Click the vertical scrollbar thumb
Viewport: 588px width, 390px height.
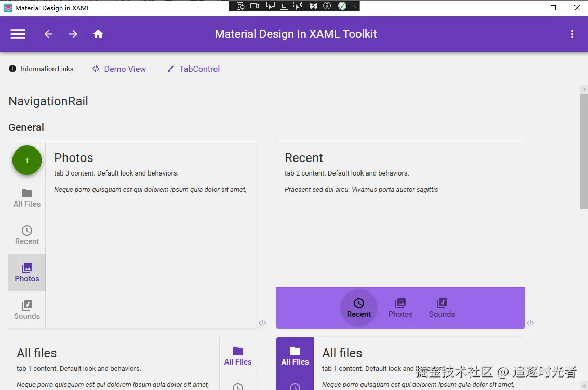[x=584, y=151]
